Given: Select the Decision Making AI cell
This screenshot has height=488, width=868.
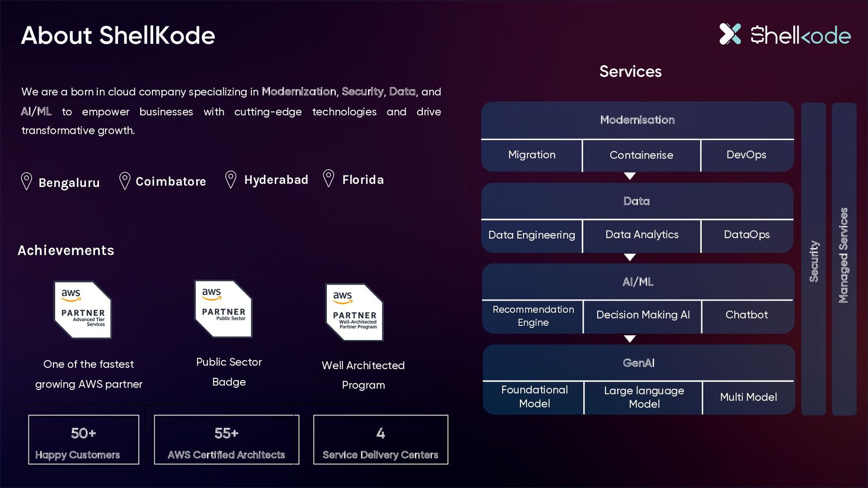Looking at the screenshot, I should (x=642, y=317).
